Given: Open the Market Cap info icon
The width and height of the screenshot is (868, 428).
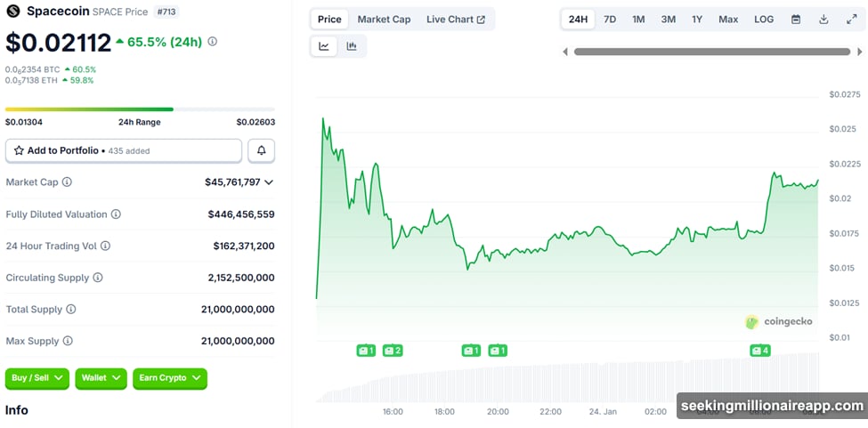Looking at the screenshot, I should [67, 182].
